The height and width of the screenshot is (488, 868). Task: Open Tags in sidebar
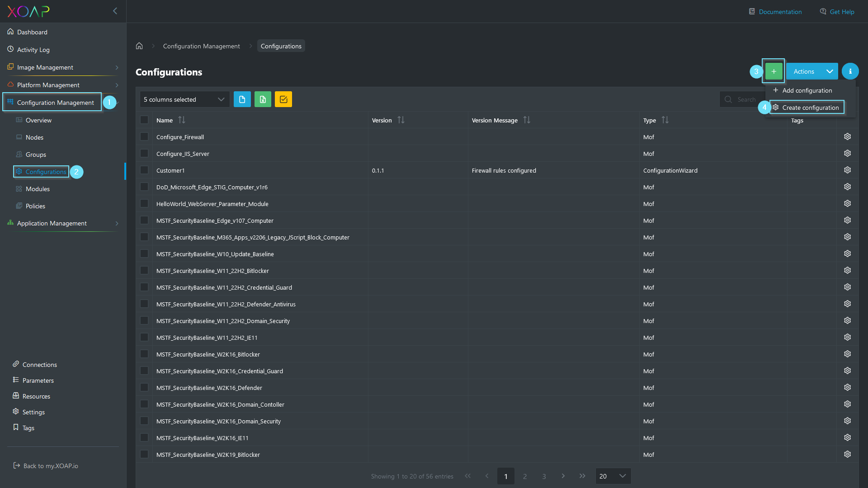(x=24, y=428)
